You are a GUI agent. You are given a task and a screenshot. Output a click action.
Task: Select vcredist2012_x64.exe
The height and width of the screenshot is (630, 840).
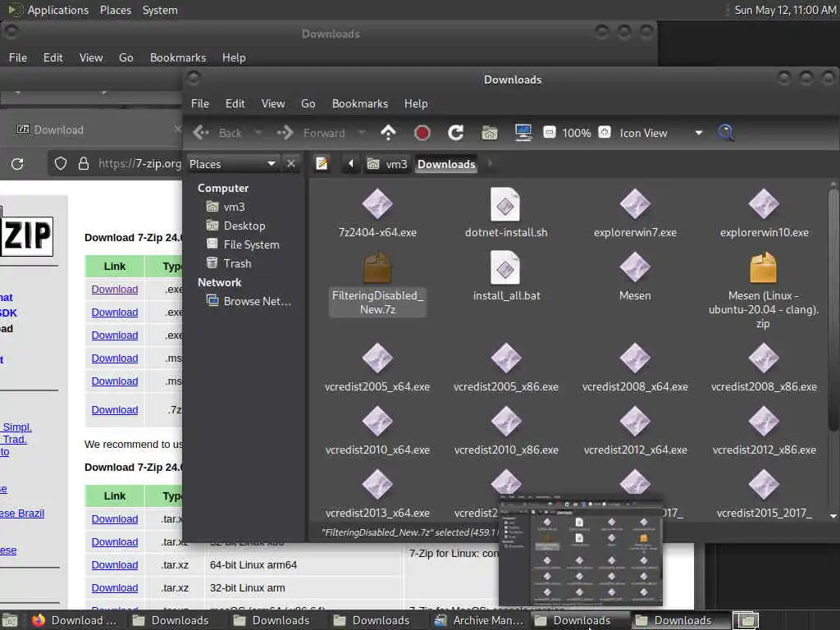[636, 431]
